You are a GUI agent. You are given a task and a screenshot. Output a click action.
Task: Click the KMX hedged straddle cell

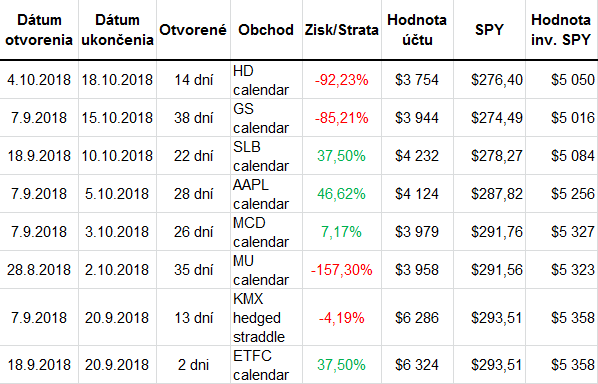pos(266,317)
